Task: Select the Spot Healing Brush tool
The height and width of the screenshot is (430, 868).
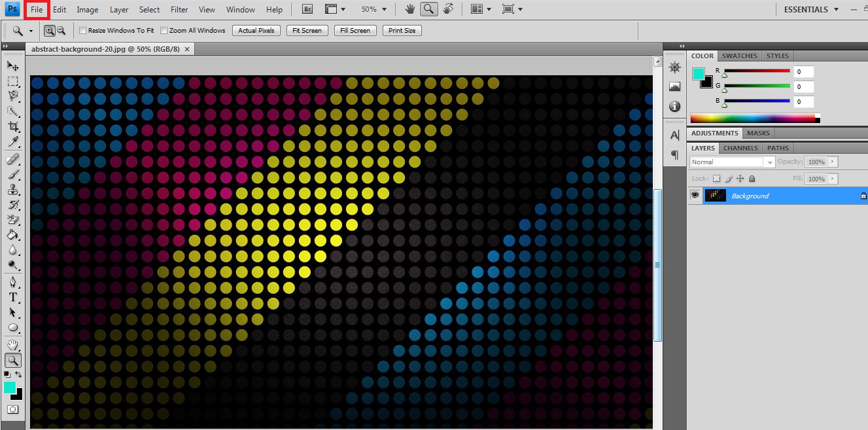Action: (13, 159)
